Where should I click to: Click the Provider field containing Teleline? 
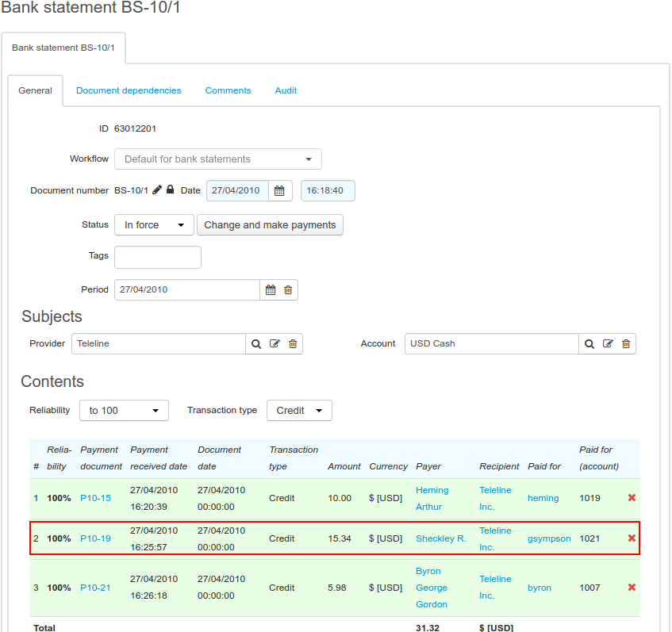pos(159,343)
